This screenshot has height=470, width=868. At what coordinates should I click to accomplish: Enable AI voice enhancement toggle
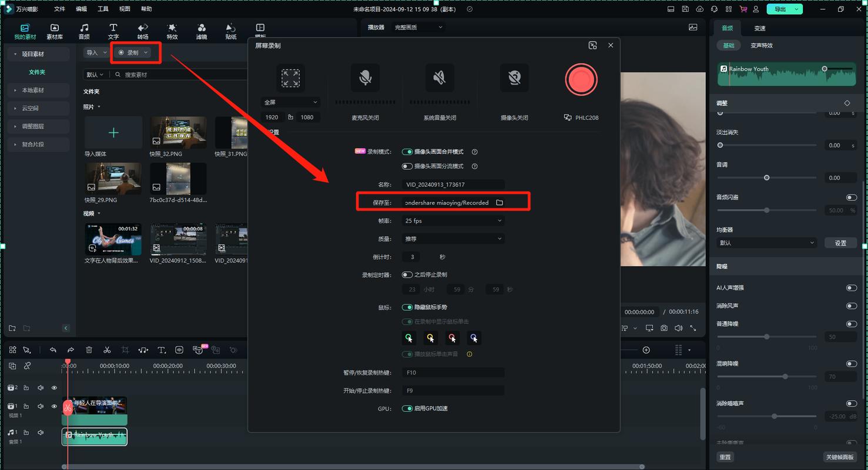click(x=851, y=288)
